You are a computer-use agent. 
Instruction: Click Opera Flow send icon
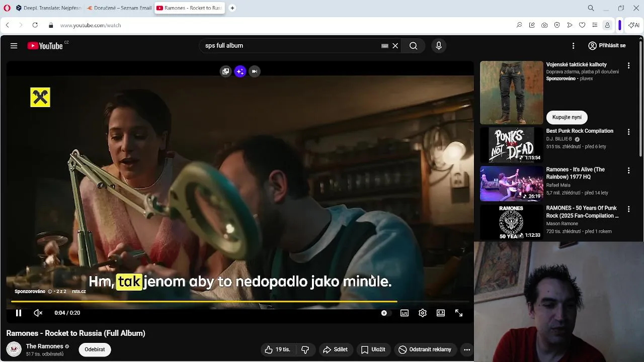pos(570,25)
